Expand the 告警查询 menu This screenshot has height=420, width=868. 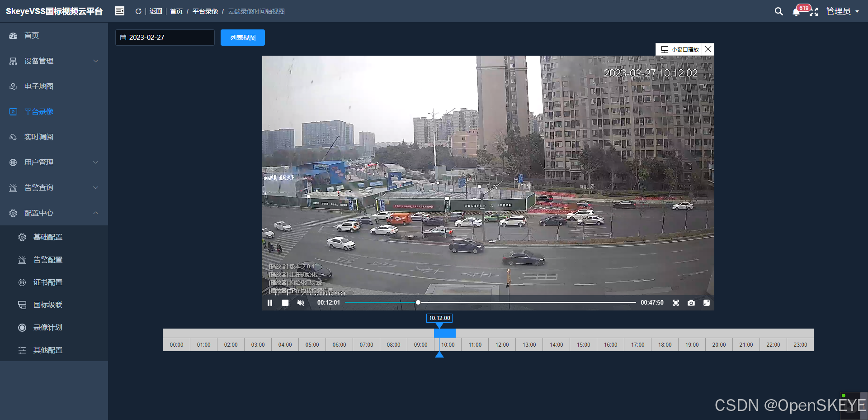pos(54,187)
